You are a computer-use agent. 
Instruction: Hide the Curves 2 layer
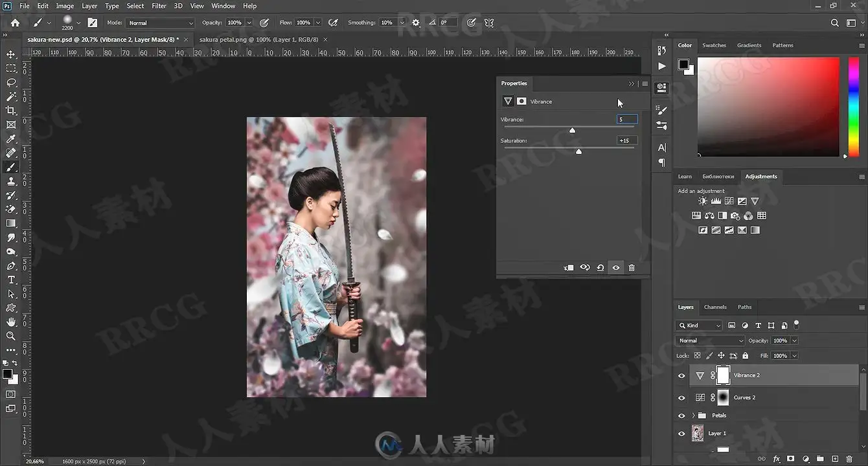tap(681, 397)
